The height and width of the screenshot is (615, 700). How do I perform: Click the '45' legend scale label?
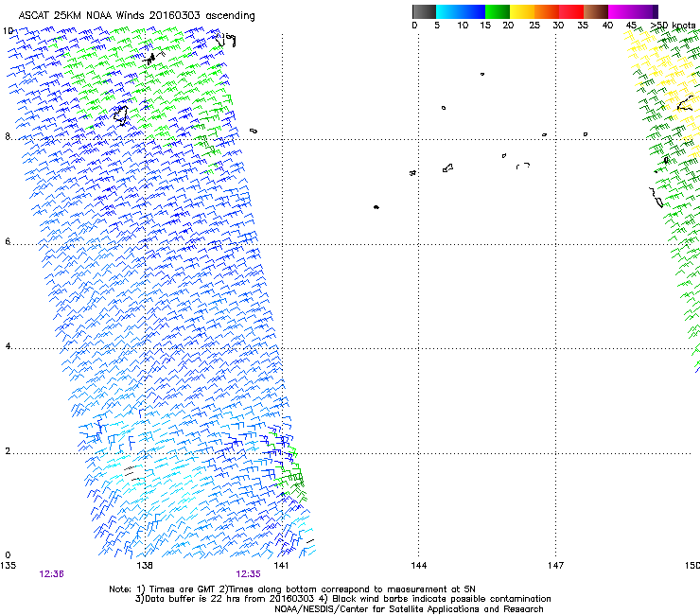(x=631, y=26)
